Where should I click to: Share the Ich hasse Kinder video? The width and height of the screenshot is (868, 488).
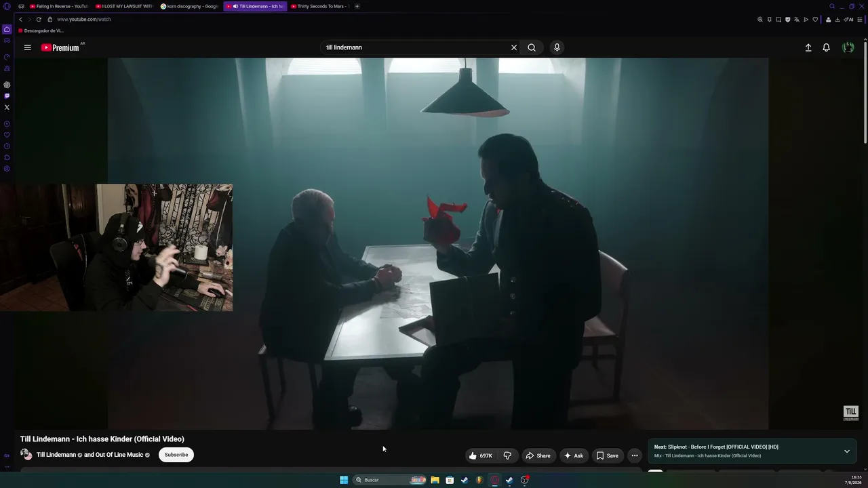(x=538, y=455)
